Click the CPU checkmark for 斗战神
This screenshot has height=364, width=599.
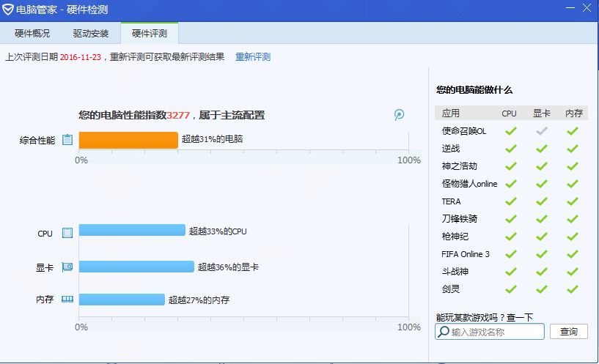510,272
